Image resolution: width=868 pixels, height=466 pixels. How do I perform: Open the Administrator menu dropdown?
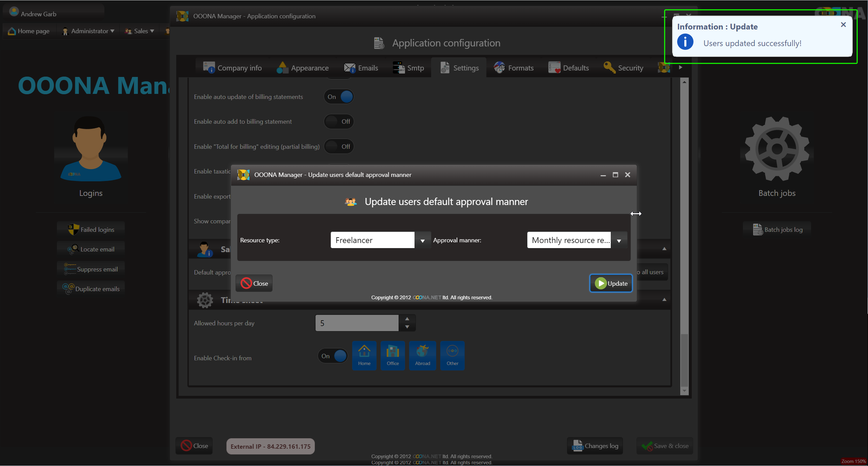tap(88, 31)
